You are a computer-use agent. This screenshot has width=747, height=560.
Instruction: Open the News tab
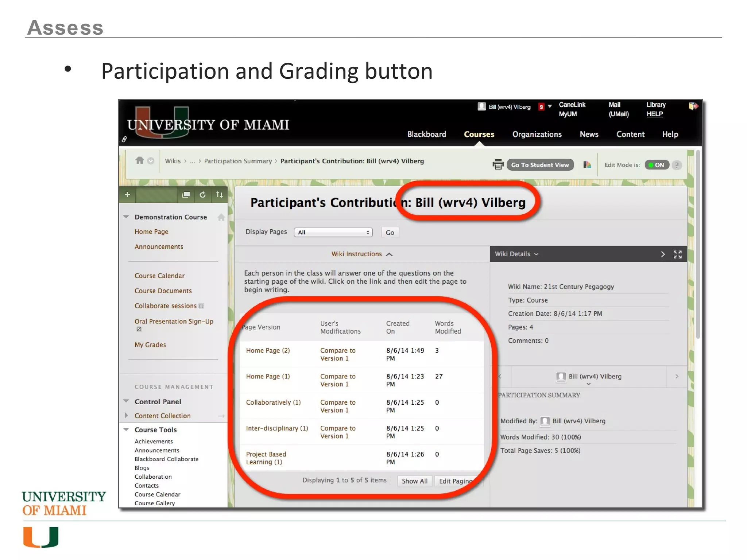point(589,134)
